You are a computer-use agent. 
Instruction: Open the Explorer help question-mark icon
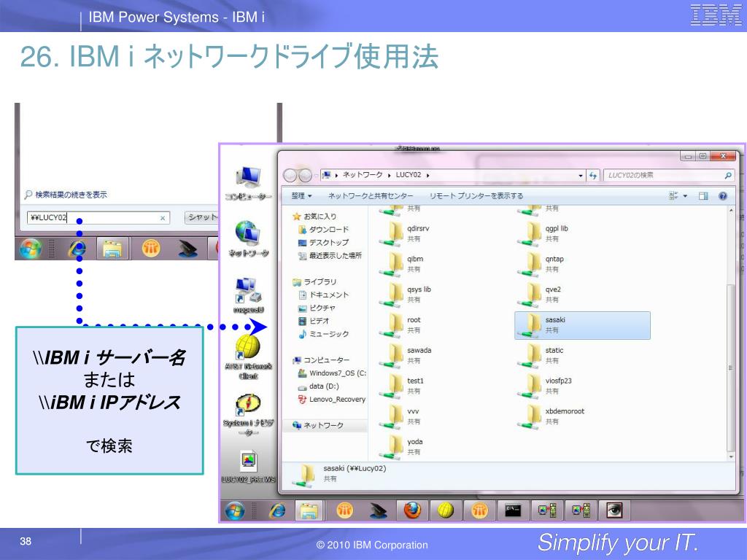(723, 195)
